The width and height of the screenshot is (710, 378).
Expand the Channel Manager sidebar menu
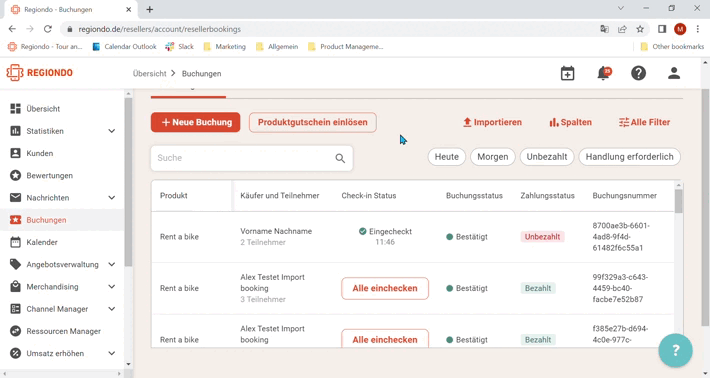(62, 309)
